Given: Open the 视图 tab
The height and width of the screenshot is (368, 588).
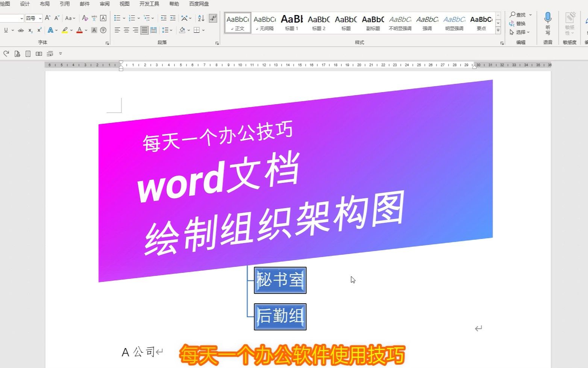Looking at the screenshot, I should pyautogui.click(x=124, y=4).
